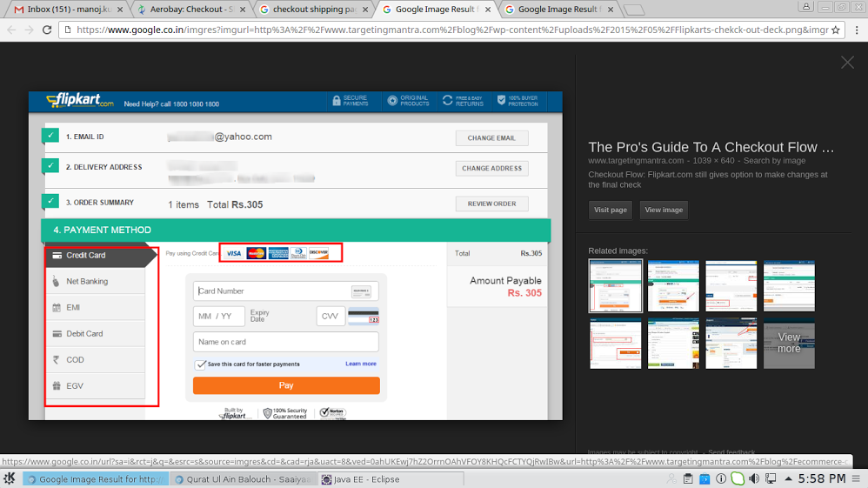Open the blue software store tray icon
Screen dimensions: 868x488
point(704,479)
